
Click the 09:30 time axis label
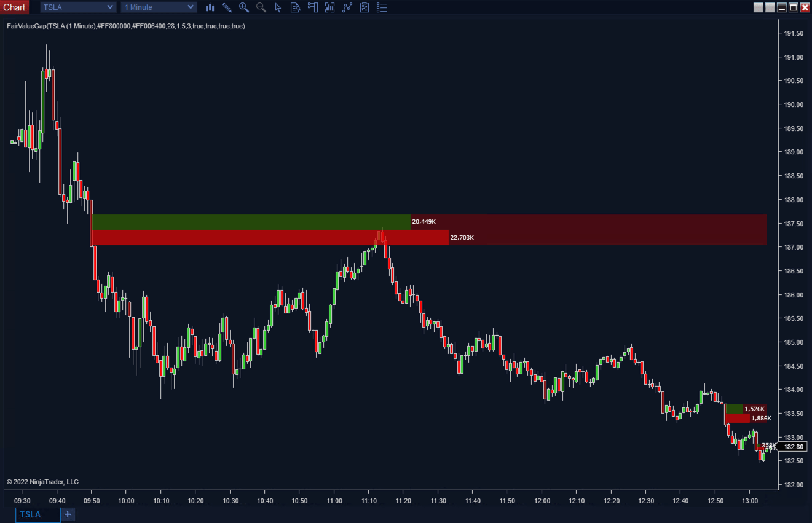22,501
